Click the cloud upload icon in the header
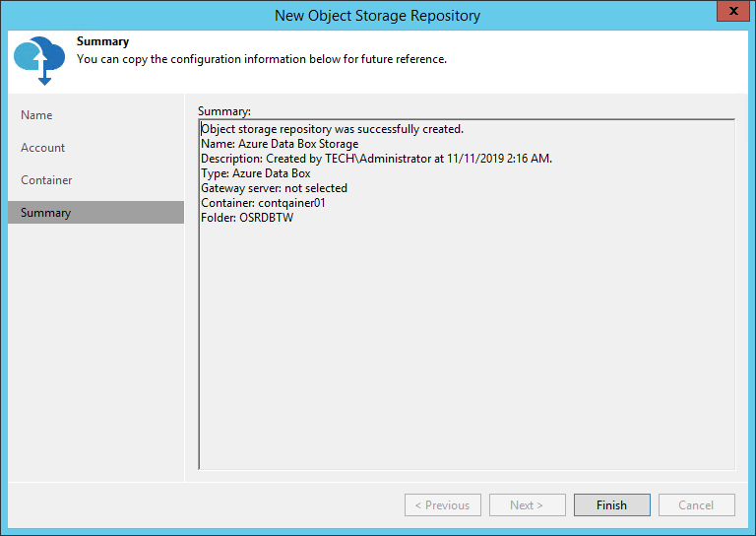Screen dimensions: 756x536 pos(39,59)
